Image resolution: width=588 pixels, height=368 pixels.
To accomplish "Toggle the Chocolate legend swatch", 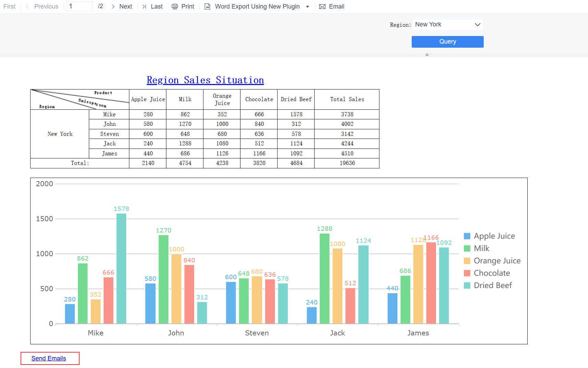I will pos(467,273).
